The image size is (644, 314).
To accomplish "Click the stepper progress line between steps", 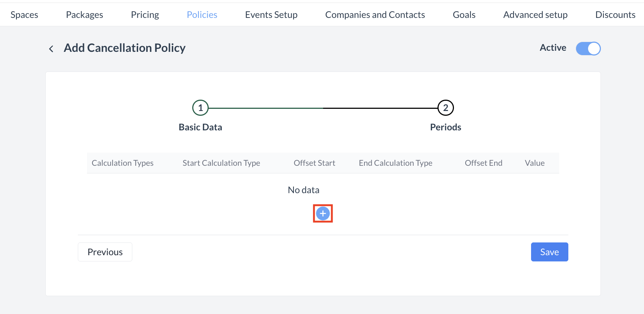I will [x=323, y=108].
